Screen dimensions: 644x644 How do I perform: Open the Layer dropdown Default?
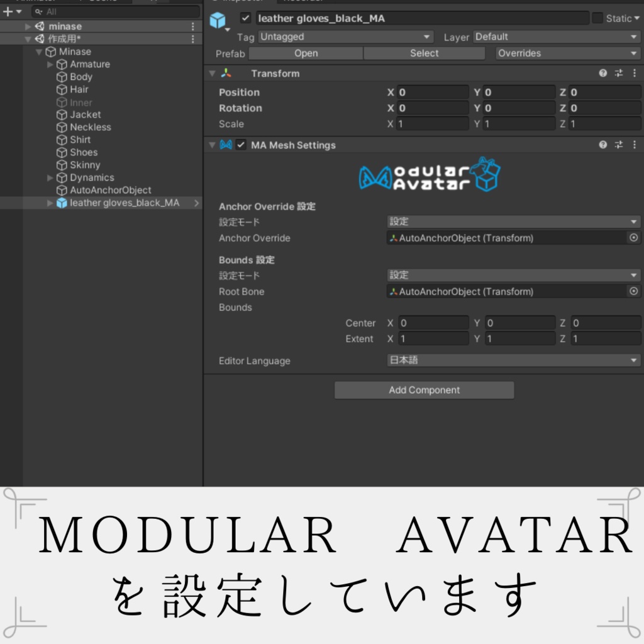click(557, 37)
